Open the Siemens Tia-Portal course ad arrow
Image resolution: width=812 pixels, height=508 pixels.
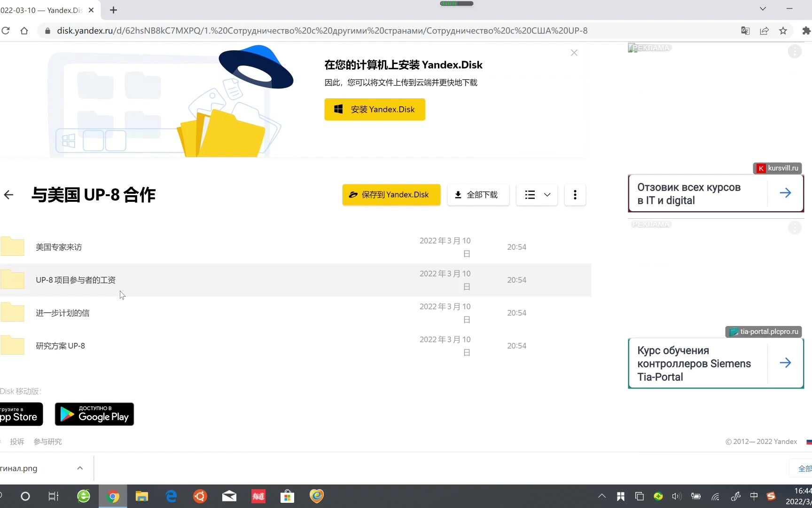785,363
